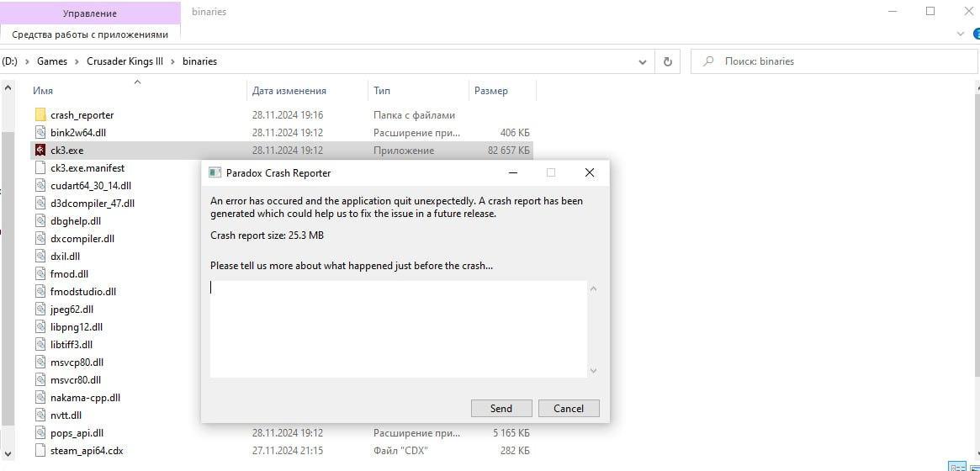Select the ck3.exe application icon
980x471 pixels.
tap(40, 150)
